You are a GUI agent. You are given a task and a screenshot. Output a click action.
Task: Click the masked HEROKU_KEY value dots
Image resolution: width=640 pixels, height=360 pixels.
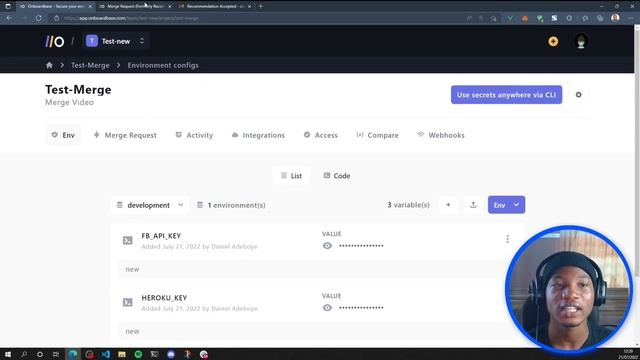pyautogui.click(x=361, y=308)
